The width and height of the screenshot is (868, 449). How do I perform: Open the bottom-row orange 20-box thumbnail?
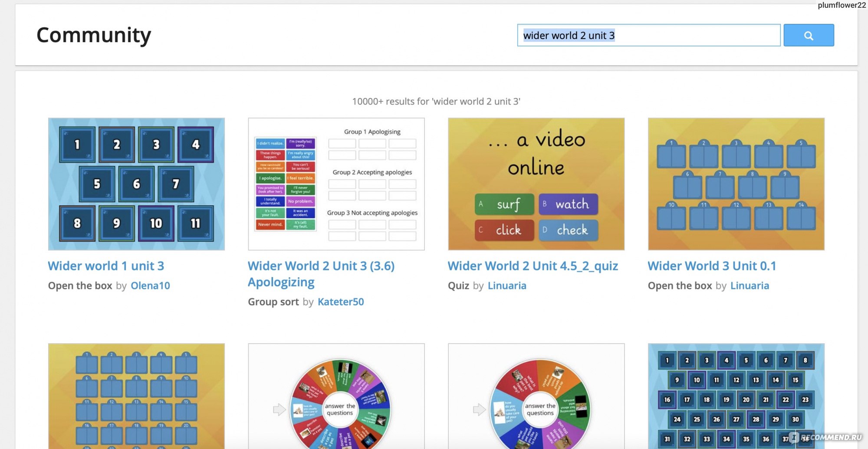pyautogui.click(x=136, y=396)
